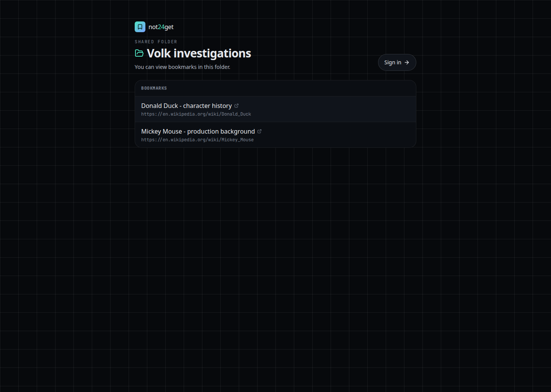551x392 pixels.
Task: Open external link icon next to Donald Duck
Action: point(236,106)
